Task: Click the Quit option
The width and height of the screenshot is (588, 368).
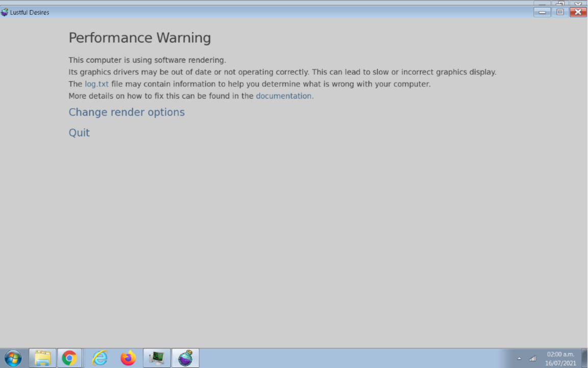Action: point(79,132)
